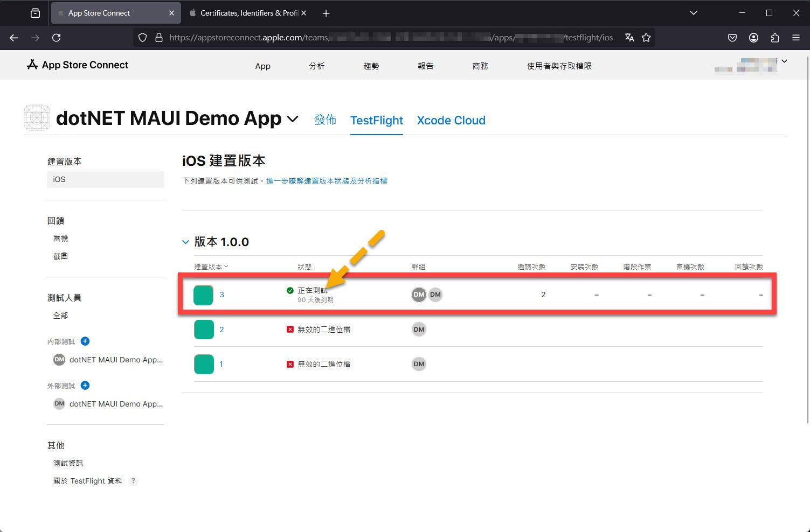
Task: Click the 進一步瞭解建置版本狀態及分析指標 link
Action: [327, 181]
